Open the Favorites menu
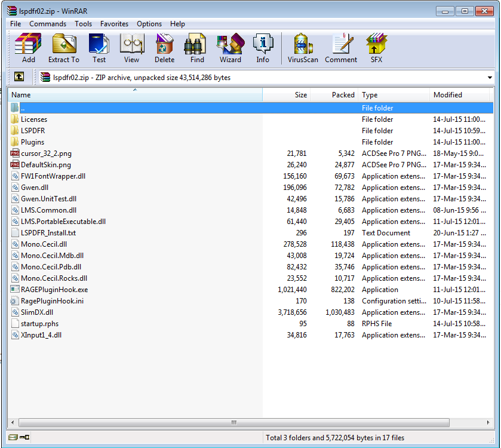 (x=114, y=24)
